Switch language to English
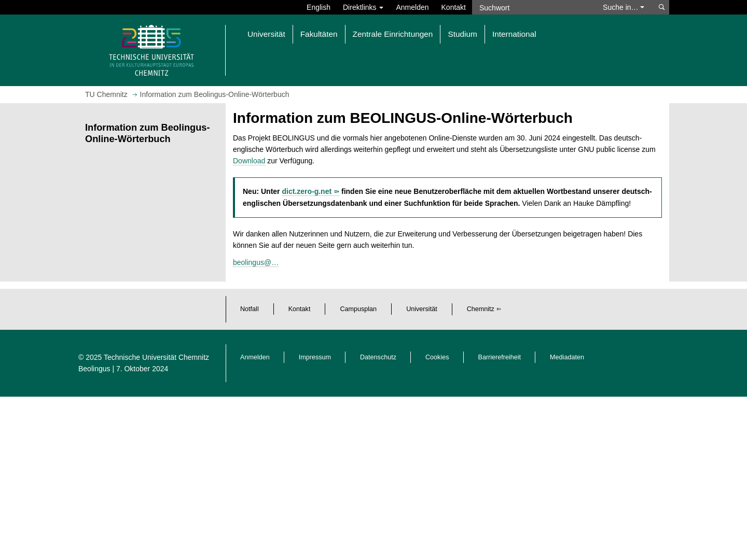747x560 pixels. pos(319,7)
